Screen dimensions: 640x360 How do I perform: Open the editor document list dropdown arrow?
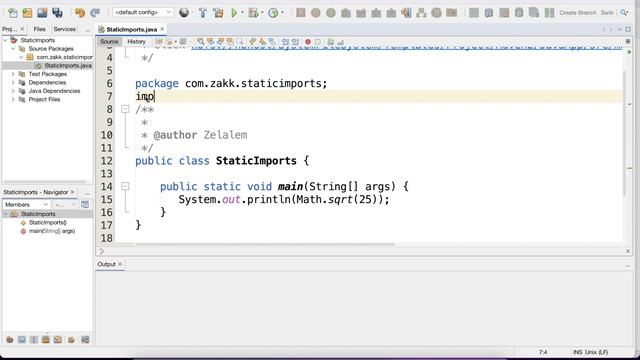click(x=620, y=29)
